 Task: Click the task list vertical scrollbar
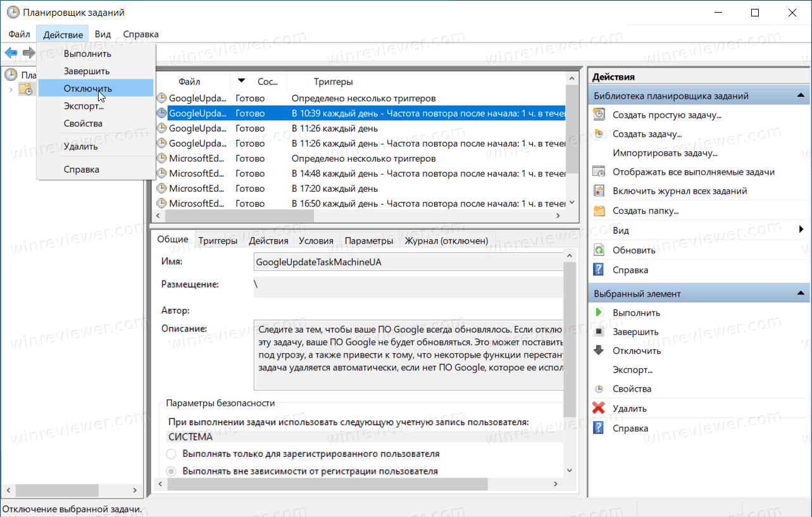point(572,140)
